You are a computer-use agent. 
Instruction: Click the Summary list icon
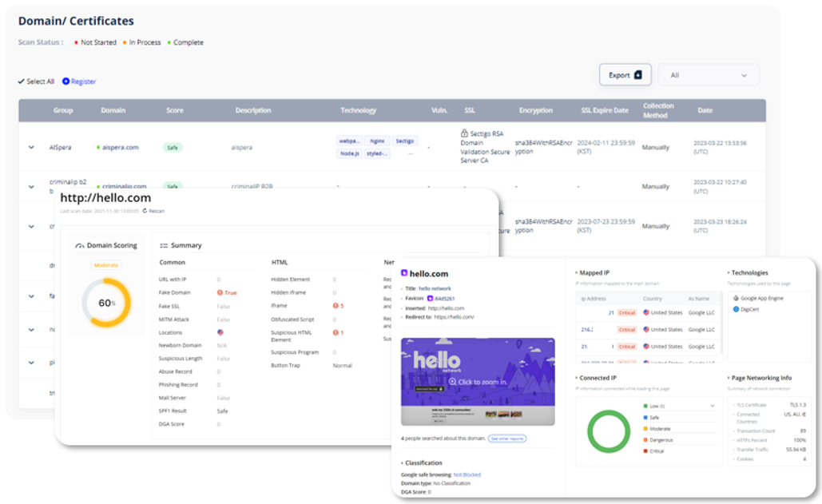(x=164, y=245)
